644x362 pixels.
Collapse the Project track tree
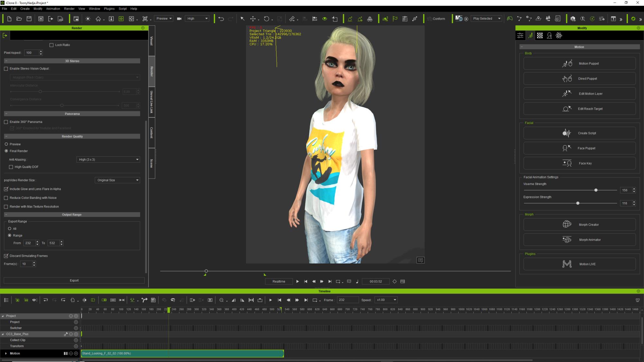point(3,316)
